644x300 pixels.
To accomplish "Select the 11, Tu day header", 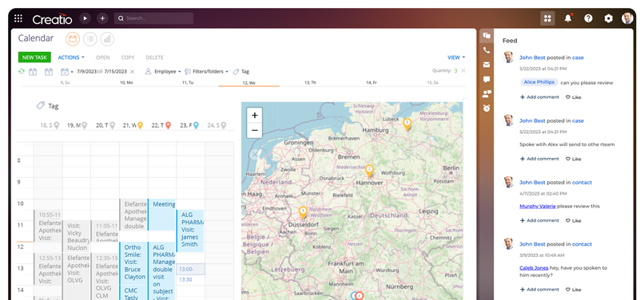I will coord(187,82).
